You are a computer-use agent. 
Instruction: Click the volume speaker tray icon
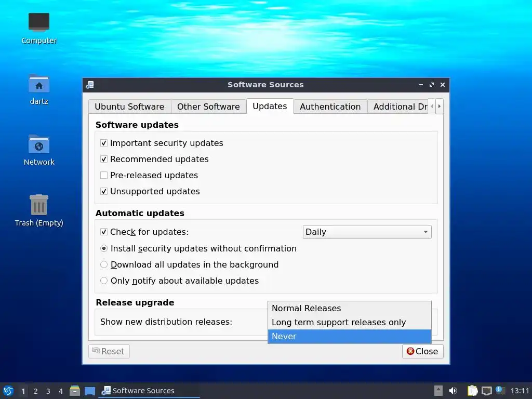453,391
